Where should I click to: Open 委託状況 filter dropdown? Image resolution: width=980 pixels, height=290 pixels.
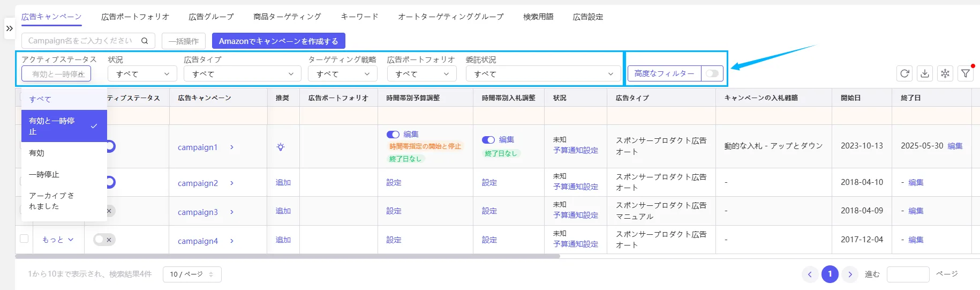click(x=543, y=74)
